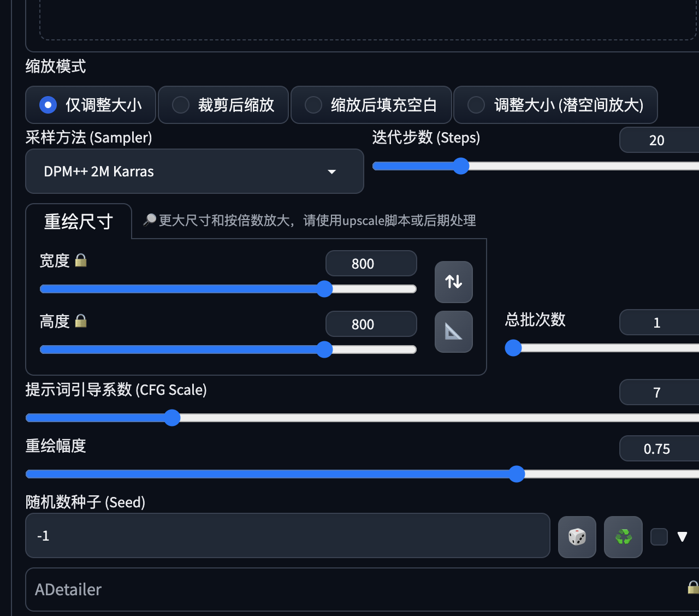Viewport: 699px width, 616px height.
Task: Click the green recycle reuse seed button
Action: click(x=623, y=537)
